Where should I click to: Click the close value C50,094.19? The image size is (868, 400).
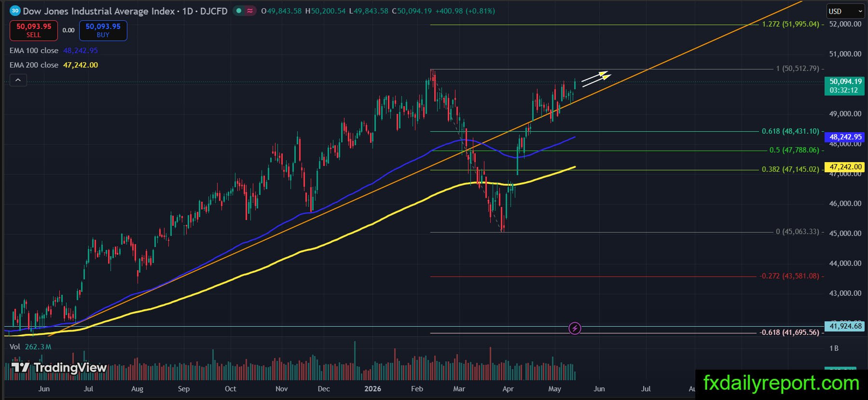[x=412, y=11]
